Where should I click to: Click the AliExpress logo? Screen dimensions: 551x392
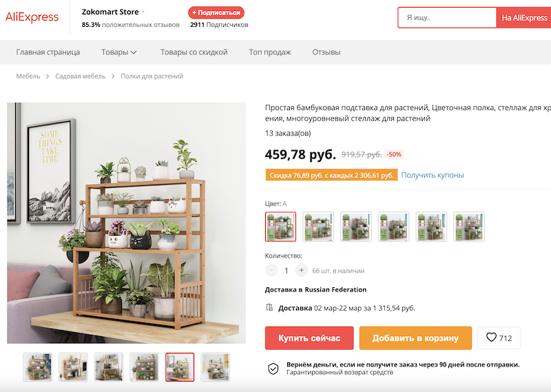pyautogui.click(x=32, y=18)
